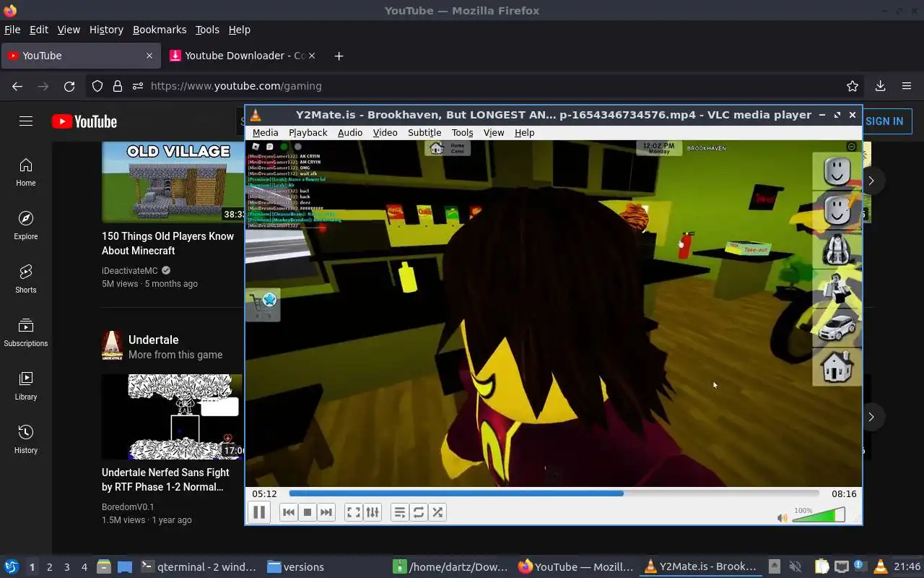This screenshot has height=578, width=924.
Task: Toggle YouTube sidebar guide menu
Action: pos(26,121)
